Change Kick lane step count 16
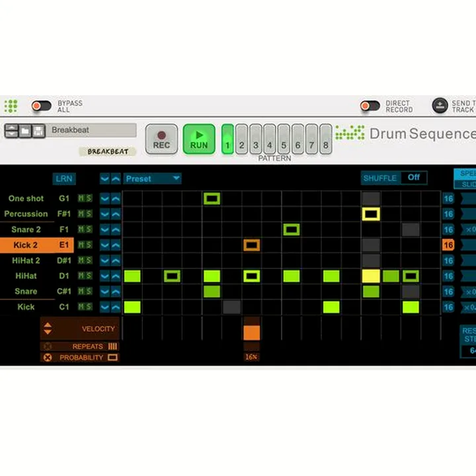 coord(448,307)
